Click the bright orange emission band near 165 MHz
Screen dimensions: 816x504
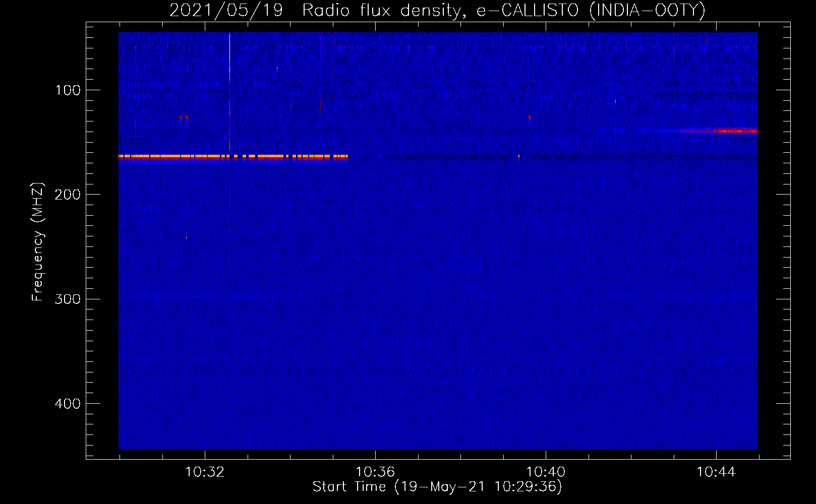[233, 157]
